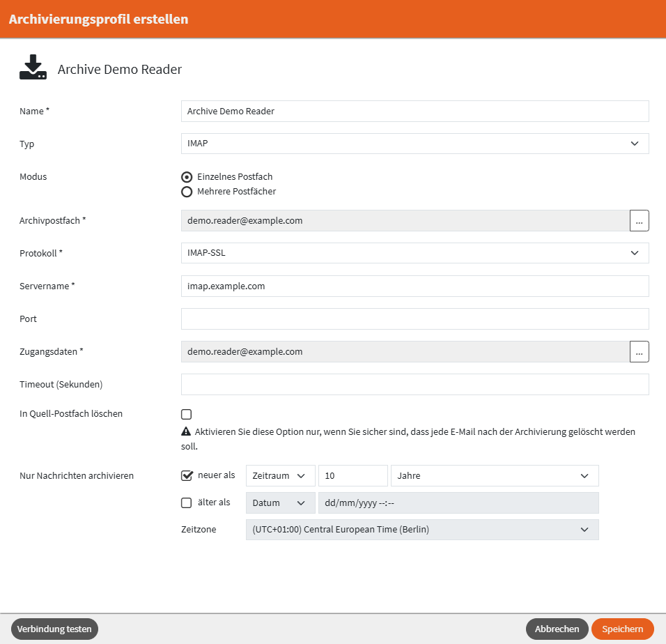
Task: Select Mehrere Postfächer radio button
Action: click(187, 192)
